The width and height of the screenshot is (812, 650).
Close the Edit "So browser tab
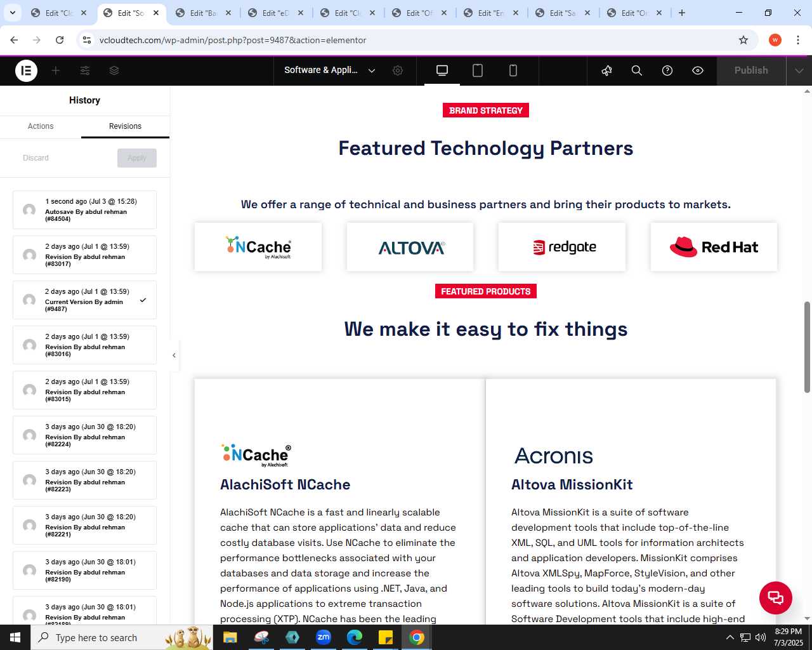click(x=156, y=13)
